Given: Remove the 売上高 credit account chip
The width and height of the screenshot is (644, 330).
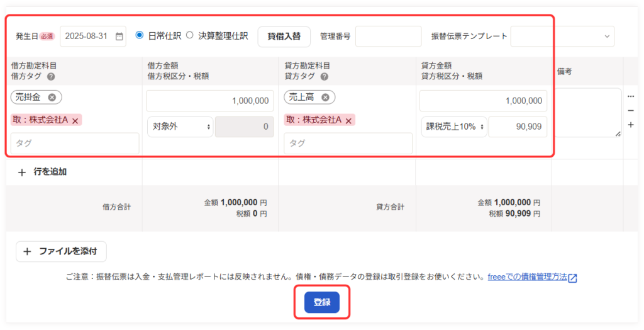Looking at the screenshot, I should click(325, 97).
